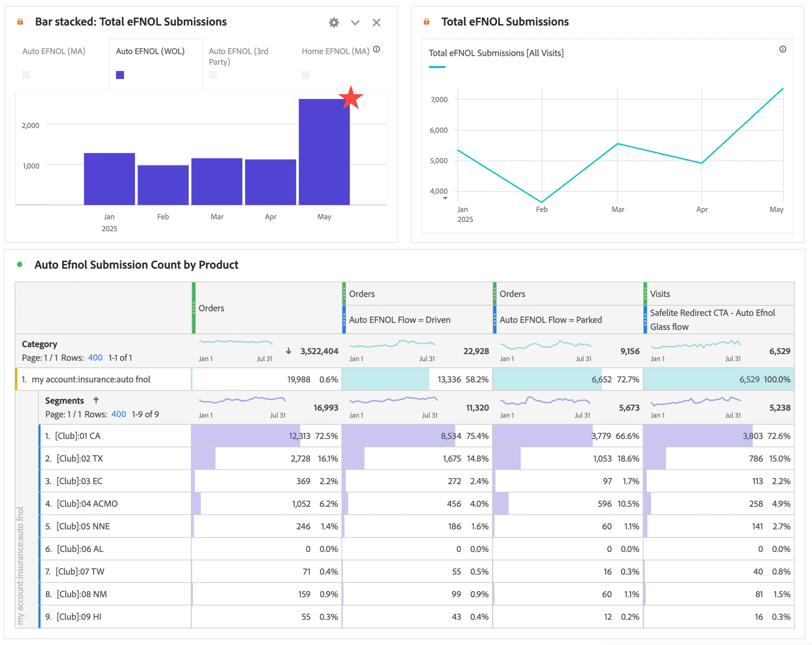Change Category rows count 400
Image resolution: width=812 pixels, height=645 pixels.
click(x=95, y=357)
